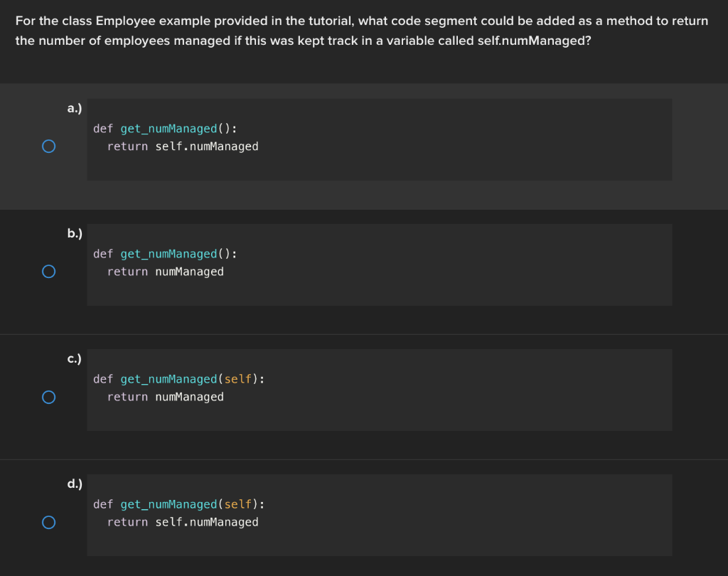This screenshot has height=576, width=728.
Task: Click 'return numManaged' in option b
Action: (x=165, y=272)
